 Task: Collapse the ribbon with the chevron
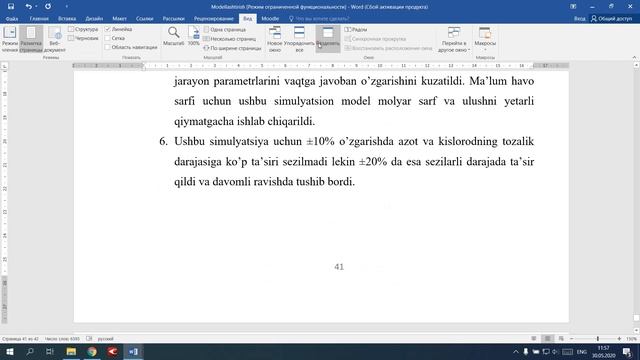pyautogui.click(x=634, y=58)
